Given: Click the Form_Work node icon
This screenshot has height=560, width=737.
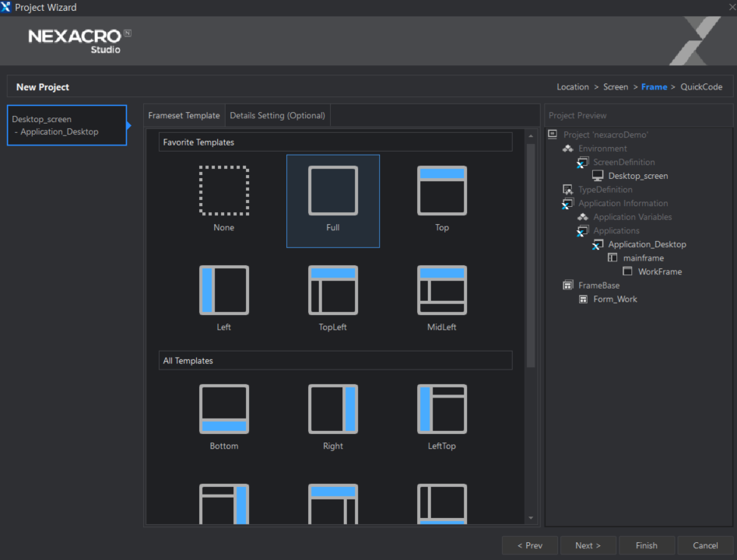Looking at the screenshot, I should click(x=583, y=299).
